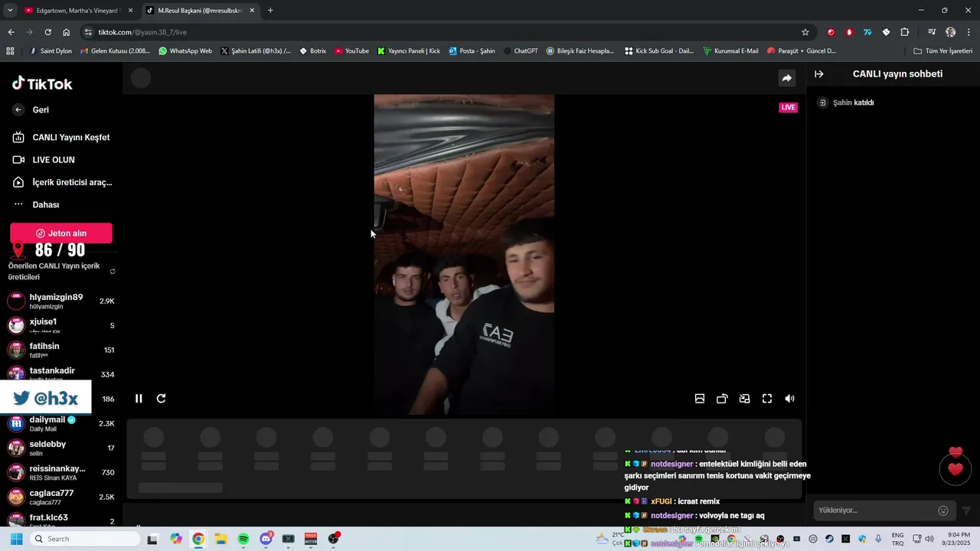Open emoji picker in chat input
The image size is (980, 551).
[943, 510]
